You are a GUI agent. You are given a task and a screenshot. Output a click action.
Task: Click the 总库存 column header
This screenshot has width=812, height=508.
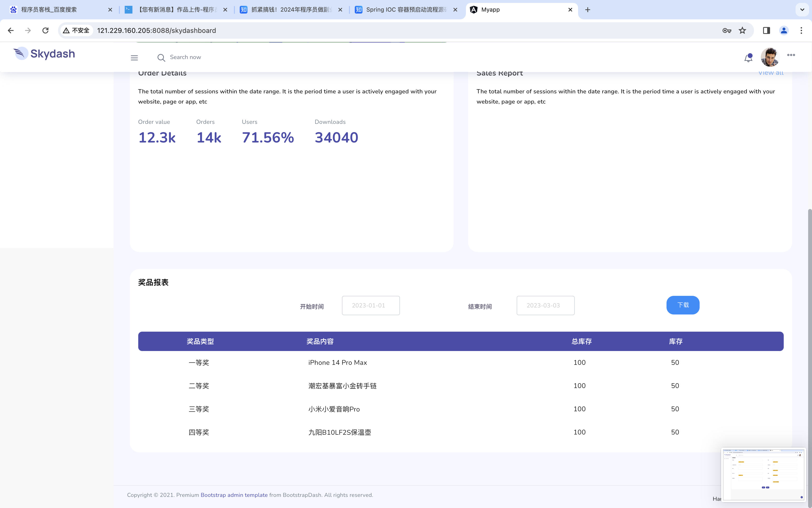coord(581,341)
